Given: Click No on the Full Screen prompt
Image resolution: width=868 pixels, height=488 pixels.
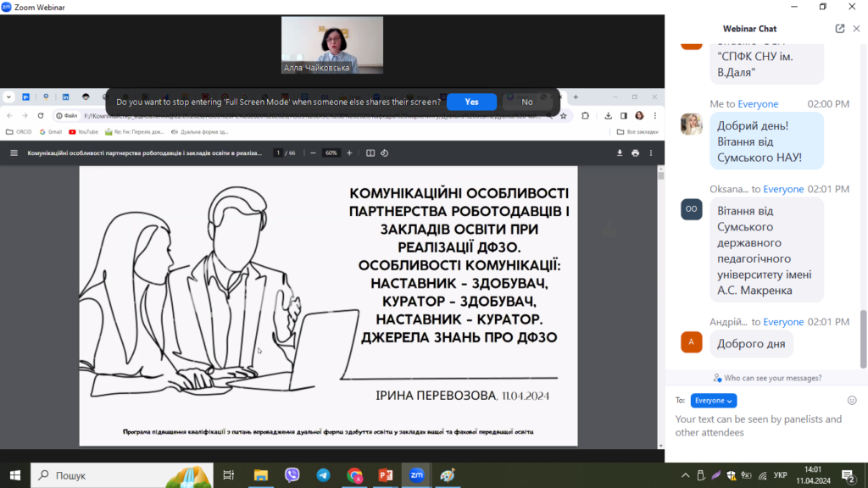Looking at the screenshot, I should pyautogui.click(x=527, y=102).
